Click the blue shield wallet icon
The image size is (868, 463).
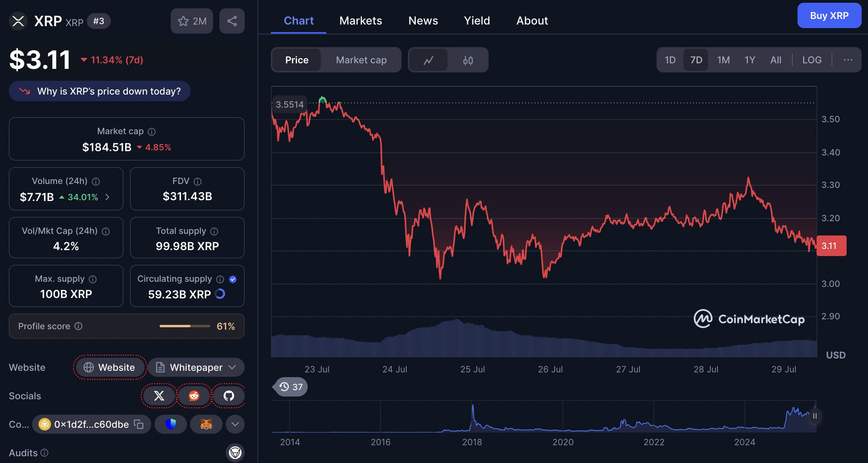(171, 424)
